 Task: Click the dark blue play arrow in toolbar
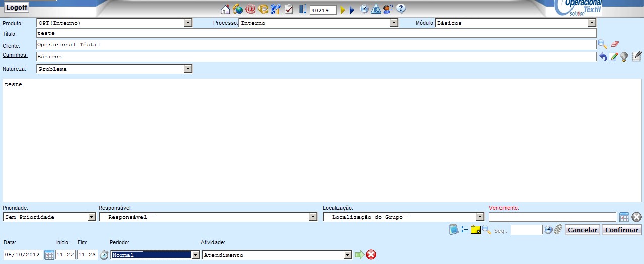pos(352,10)
